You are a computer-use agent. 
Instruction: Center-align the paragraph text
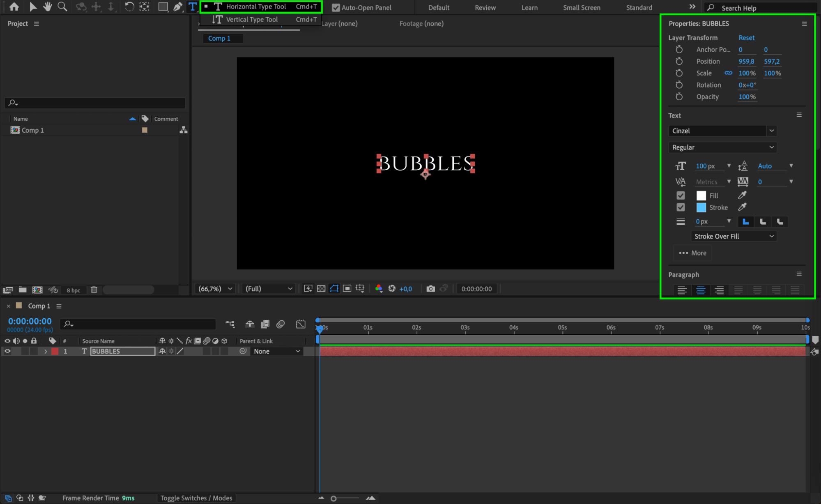701,290
